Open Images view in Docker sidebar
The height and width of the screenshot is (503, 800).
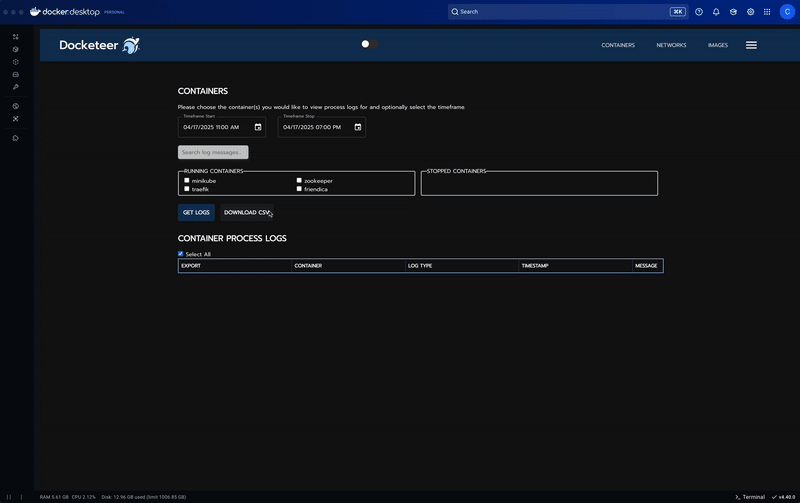point(15,62)
